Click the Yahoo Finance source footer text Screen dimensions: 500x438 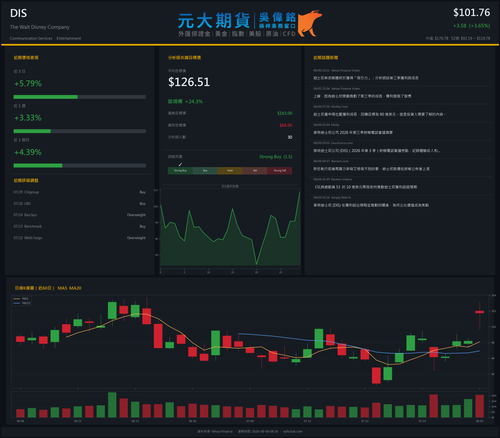tap(215, 431)
